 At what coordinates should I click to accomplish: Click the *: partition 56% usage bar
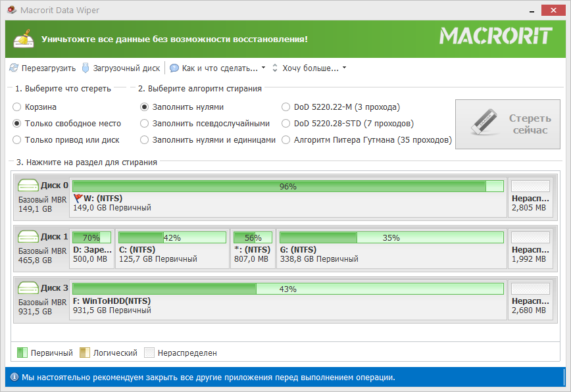253,237
